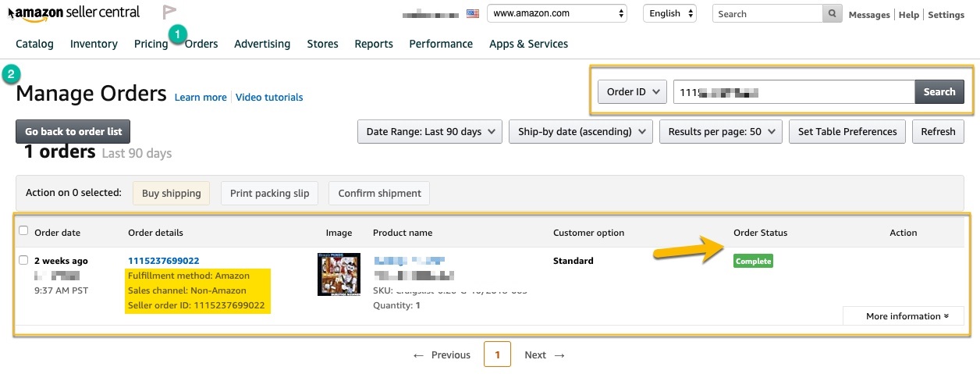Click the magnifier icon in top search
The width and height of the screenshot is (980, 374).
point(833,13)
